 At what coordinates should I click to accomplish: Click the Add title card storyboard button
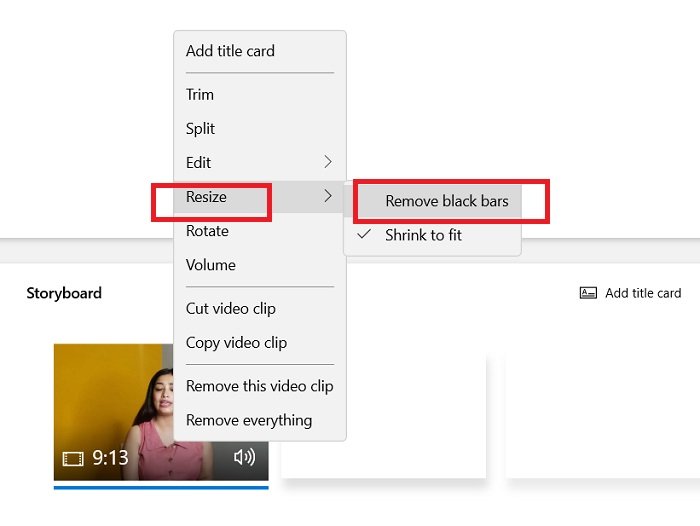[630, 293]
